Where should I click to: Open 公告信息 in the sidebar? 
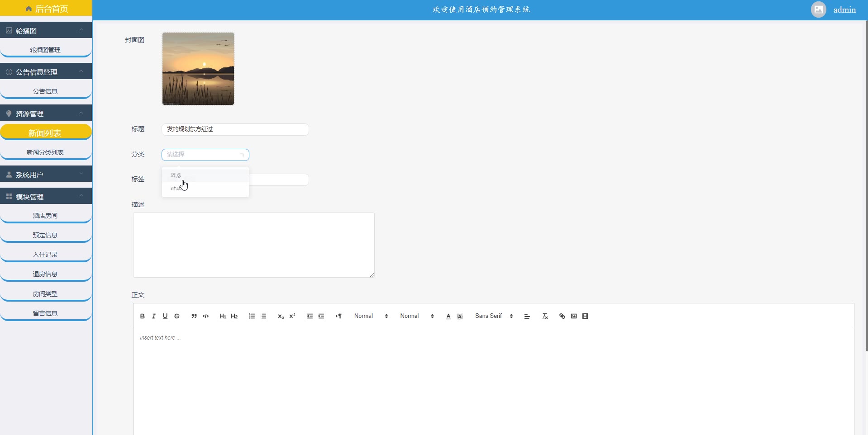[x=46, y=91]
